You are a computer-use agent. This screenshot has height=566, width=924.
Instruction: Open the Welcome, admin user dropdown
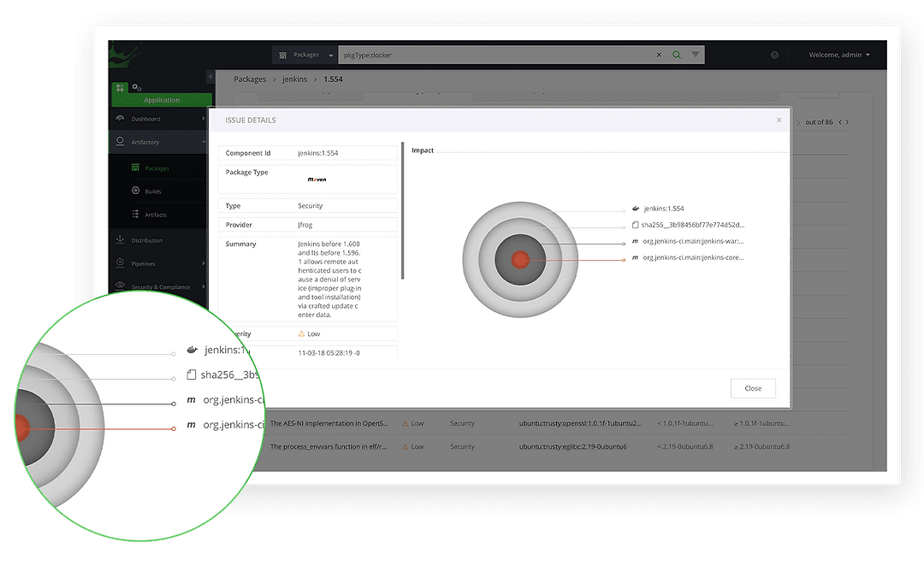tap(838, 55)
